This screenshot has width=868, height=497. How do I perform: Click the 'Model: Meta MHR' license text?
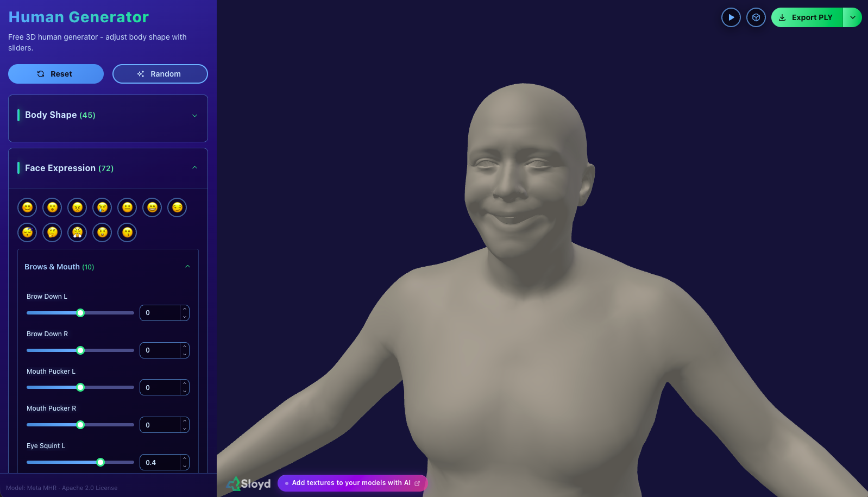(x=62, y=488)
